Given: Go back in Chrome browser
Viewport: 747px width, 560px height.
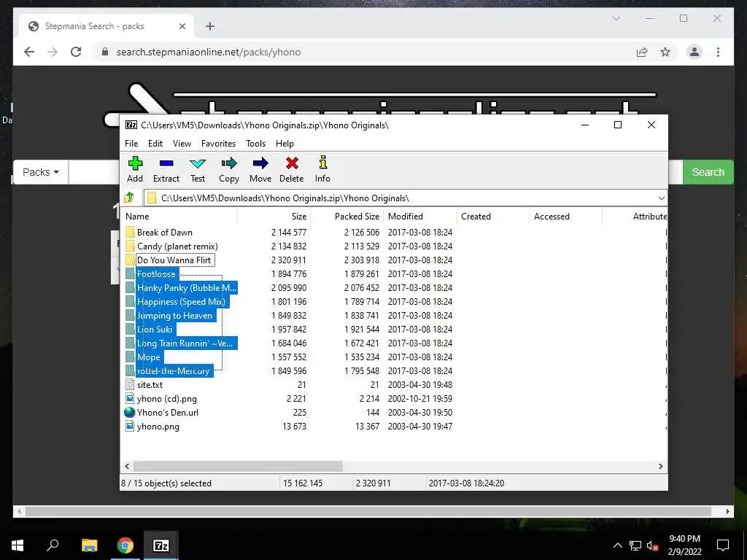Looking at the screenshot, I should coord(29,52).
